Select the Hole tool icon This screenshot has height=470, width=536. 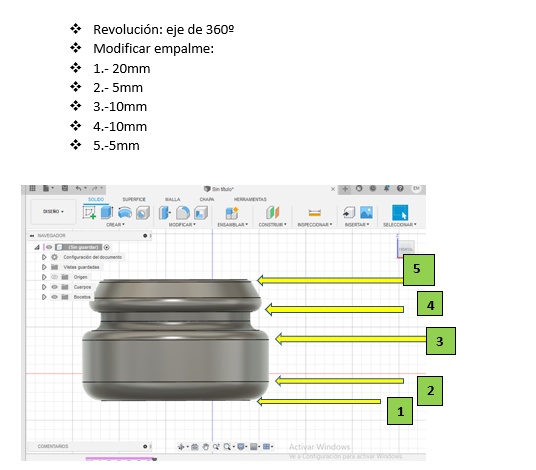(143, 213)
